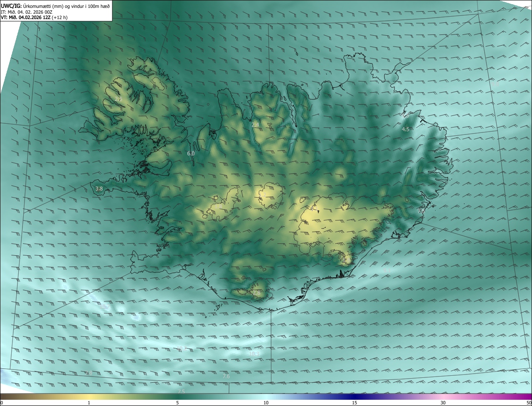The image size is (532, 406).
Task: Click the yellow section of the color bar
Action: click(x=89, y=396)
